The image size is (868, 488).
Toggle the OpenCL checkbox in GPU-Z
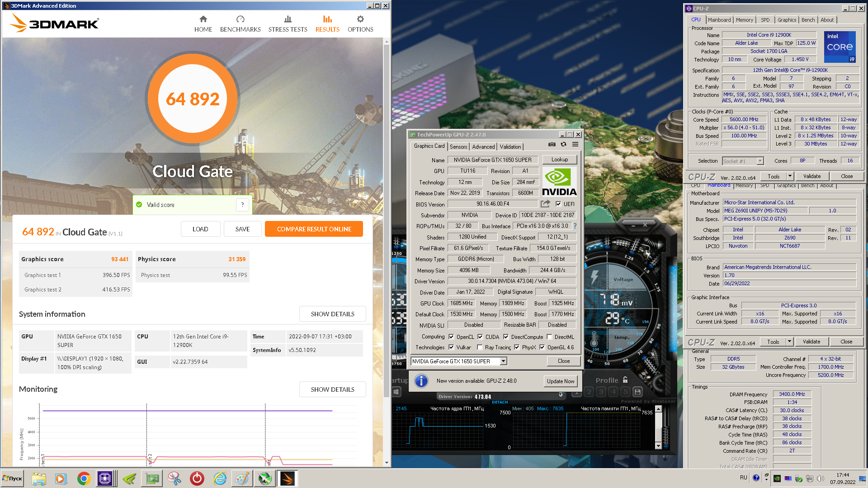pos(451,337)
